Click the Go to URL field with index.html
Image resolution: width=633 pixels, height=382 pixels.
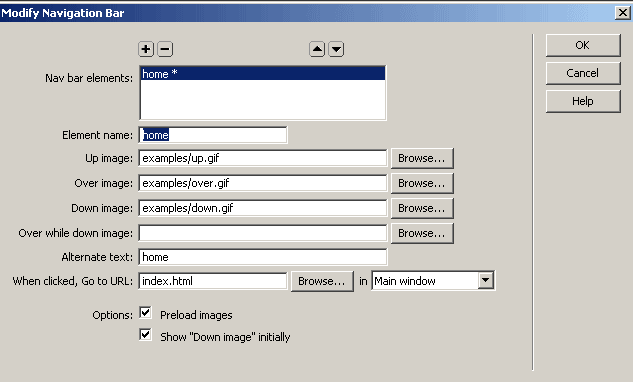[x=213, y=281]
